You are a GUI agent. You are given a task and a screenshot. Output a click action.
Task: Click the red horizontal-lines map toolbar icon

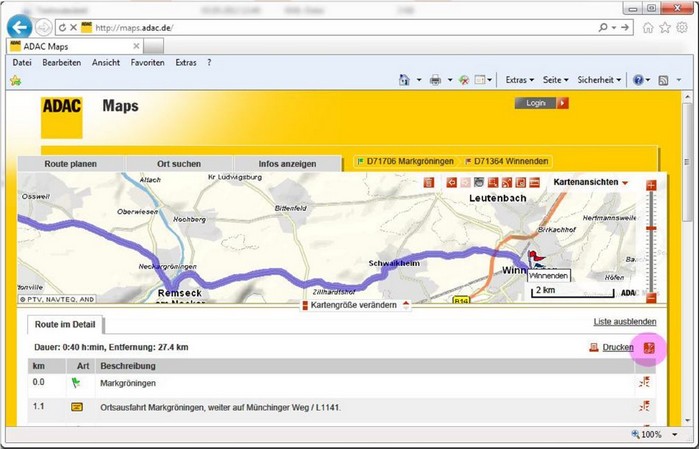point(534,182)
